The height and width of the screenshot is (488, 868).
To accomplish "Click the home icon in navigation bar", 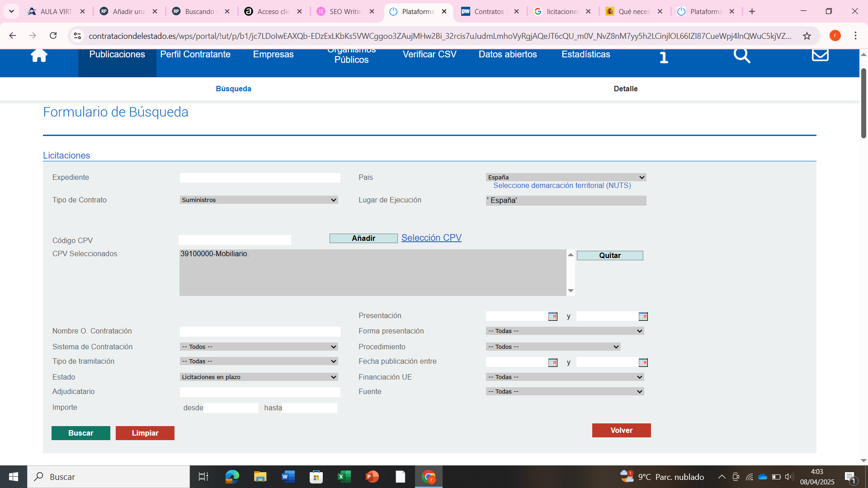I will coord(39,55).
